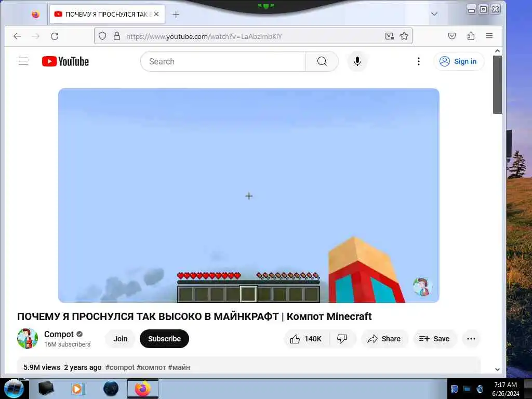Reload the current page

point(55,36)
